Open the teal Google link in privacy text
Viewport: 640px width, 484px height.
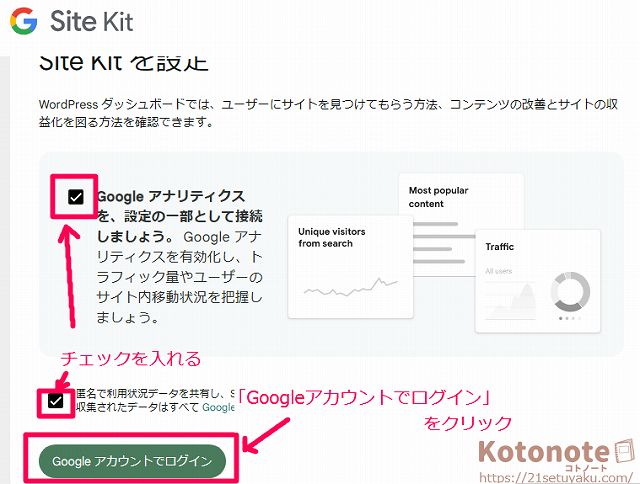pyautogui.click(x=218, y=407)
